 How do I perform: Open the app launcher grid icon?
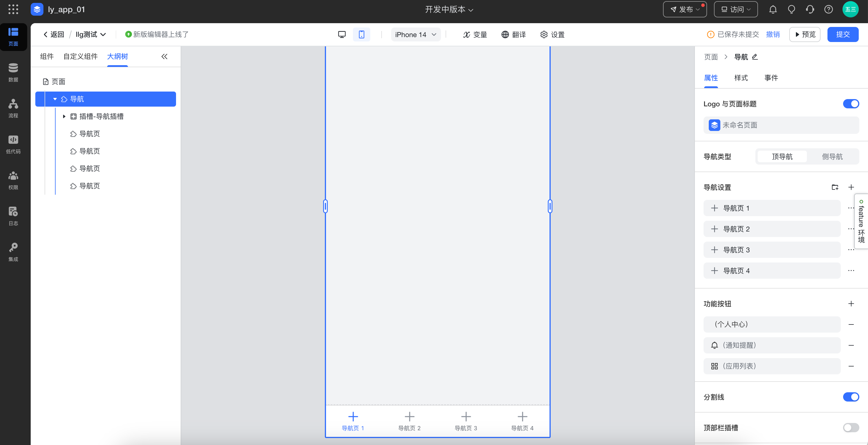tap(13, 9)
